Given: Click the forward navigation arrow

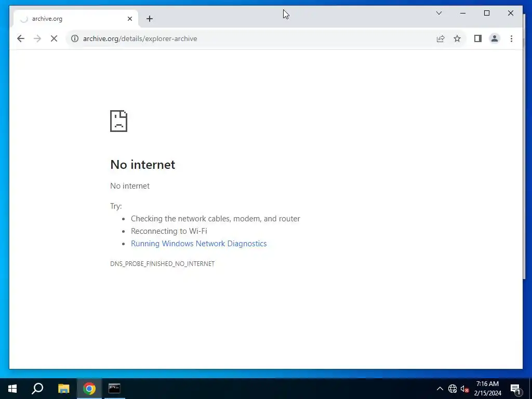Looking at the screenshot, I should pyautogui.click(x=37, y=38).
